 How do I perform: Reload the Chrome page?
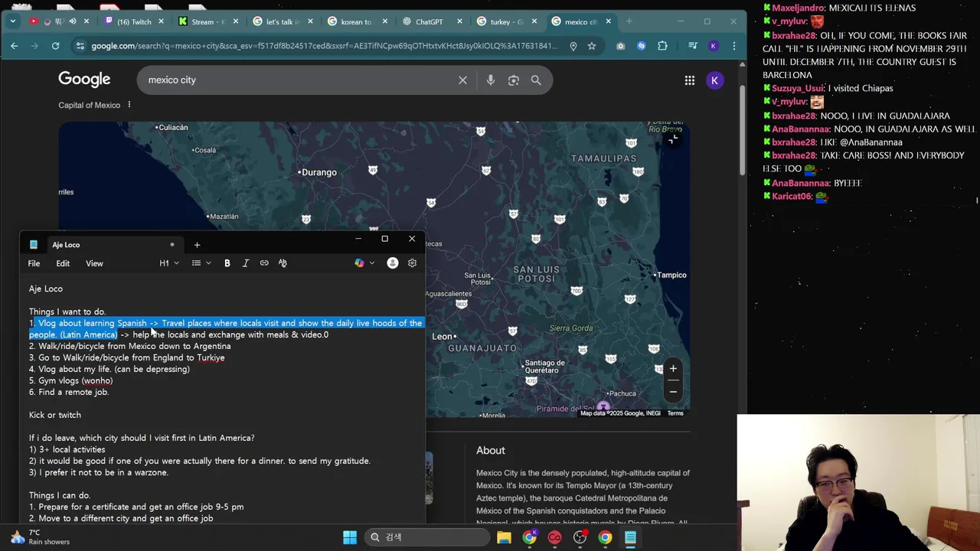click(x=55, y=46)
